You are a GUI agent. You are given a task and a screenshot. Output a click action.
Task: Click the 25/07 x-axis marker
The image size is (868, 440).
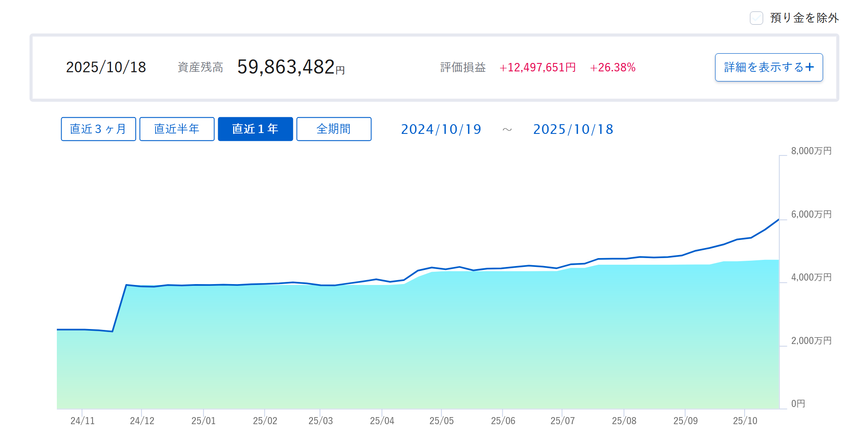(x=562, y=421)
